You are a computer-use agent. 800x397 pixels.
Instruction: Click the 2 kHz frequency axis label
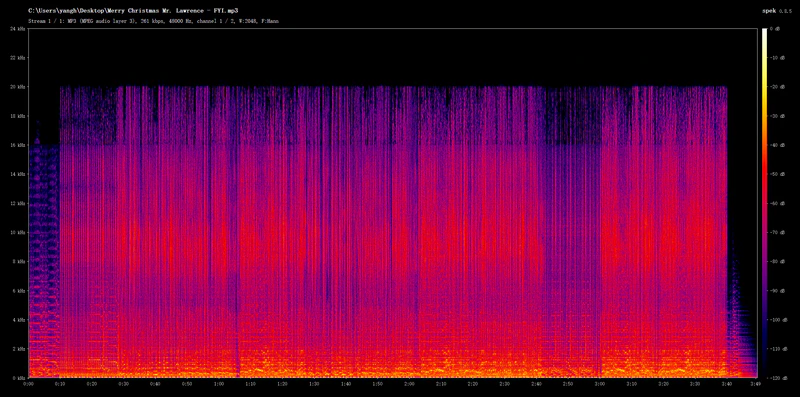tap(18, 349)
